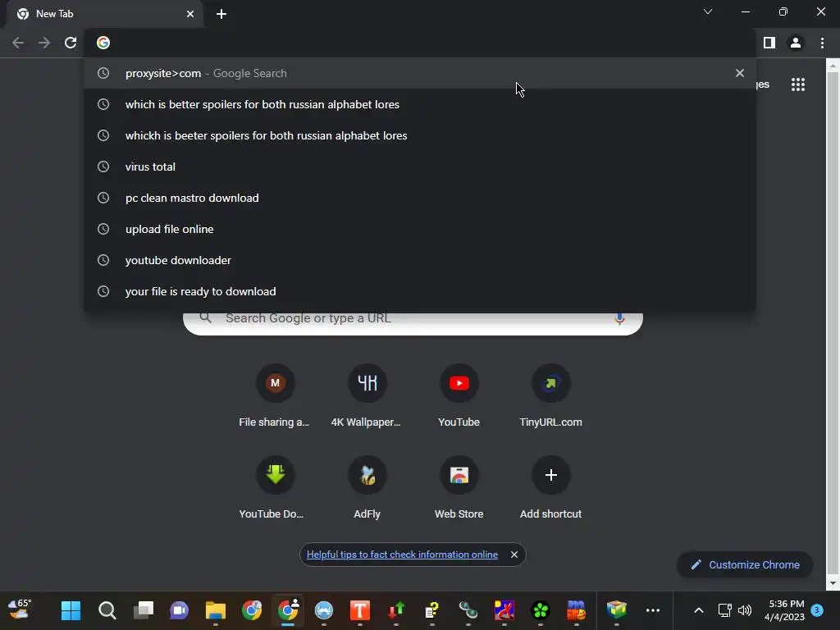Open the Customize Chrome button
This screenshot has height=630, width=840.
[745, 564]
